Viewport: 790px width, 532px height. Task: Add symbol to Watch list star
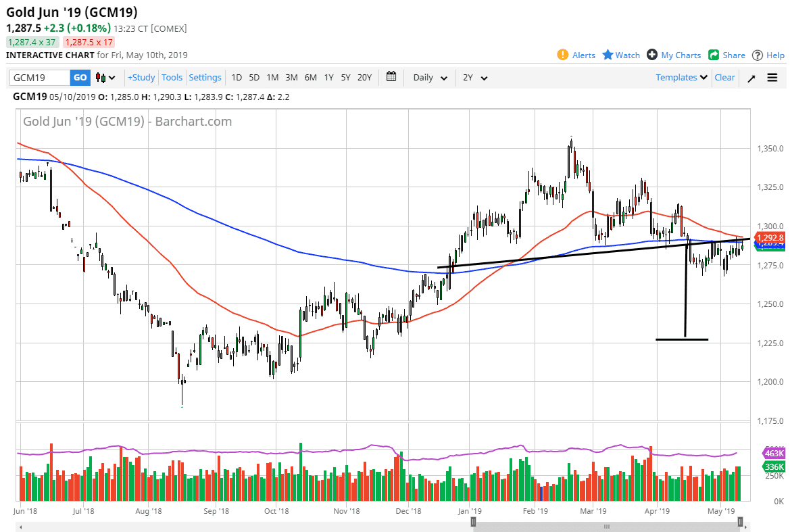608,55
